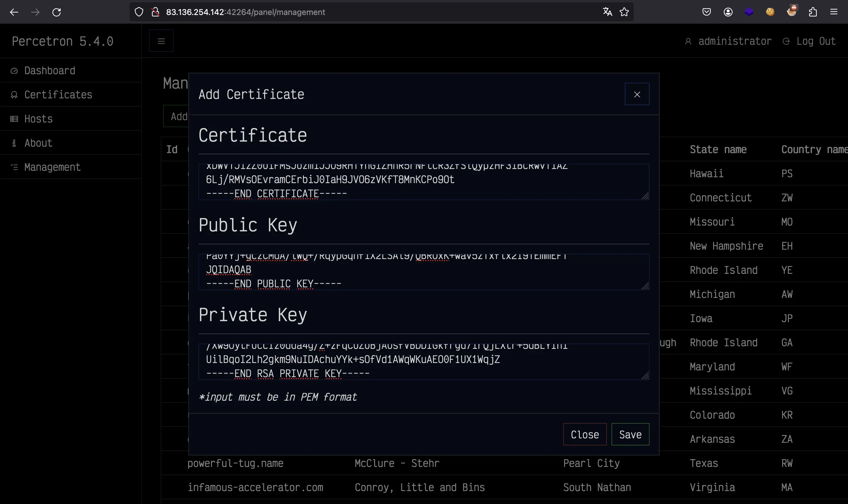Open the About sidebar page
This screenshot has height=504, width=848.
point(38,143)
